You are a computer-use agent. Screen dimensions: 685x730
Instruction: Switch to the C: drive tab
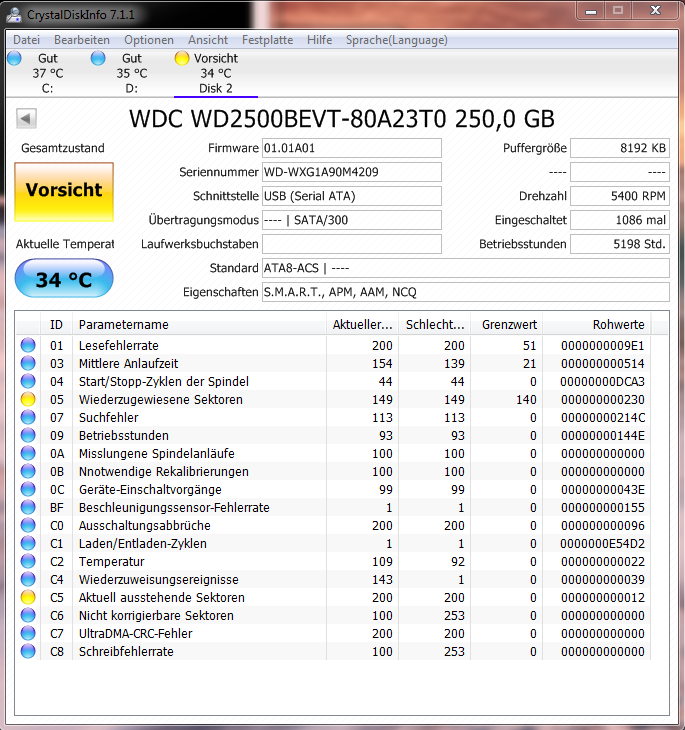(47, 73)
